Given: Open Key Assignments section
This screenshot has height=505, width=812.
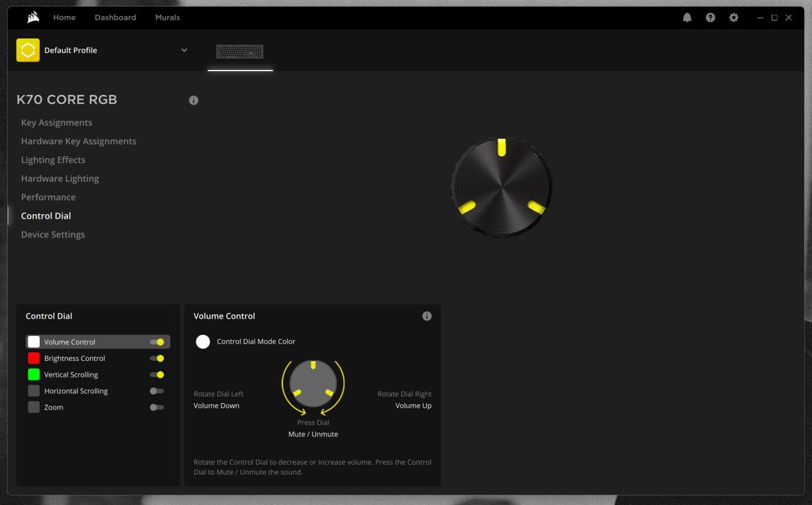Looking at the screenshot, I should pyautogui.click(x=56, y=122).
